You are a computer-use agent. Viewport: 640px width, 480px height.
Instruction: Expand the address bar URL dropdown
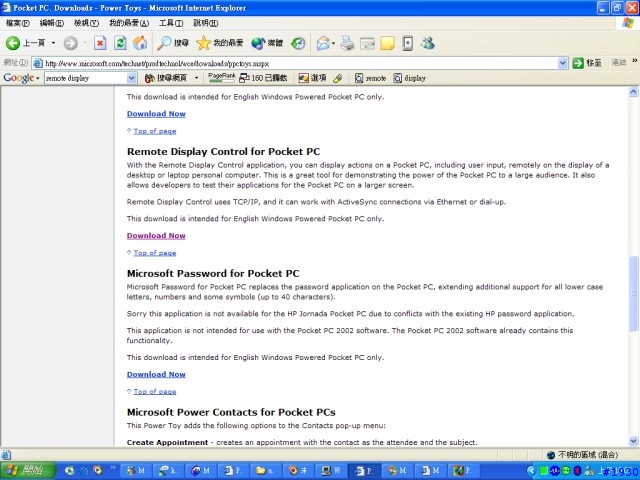click(x=562, y=63)
